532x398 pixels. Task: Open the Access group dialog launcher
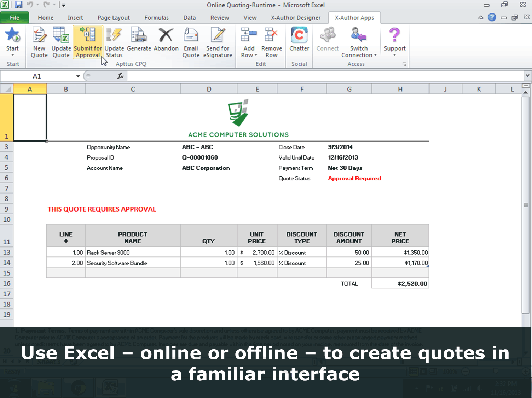(x=404, y=64)
